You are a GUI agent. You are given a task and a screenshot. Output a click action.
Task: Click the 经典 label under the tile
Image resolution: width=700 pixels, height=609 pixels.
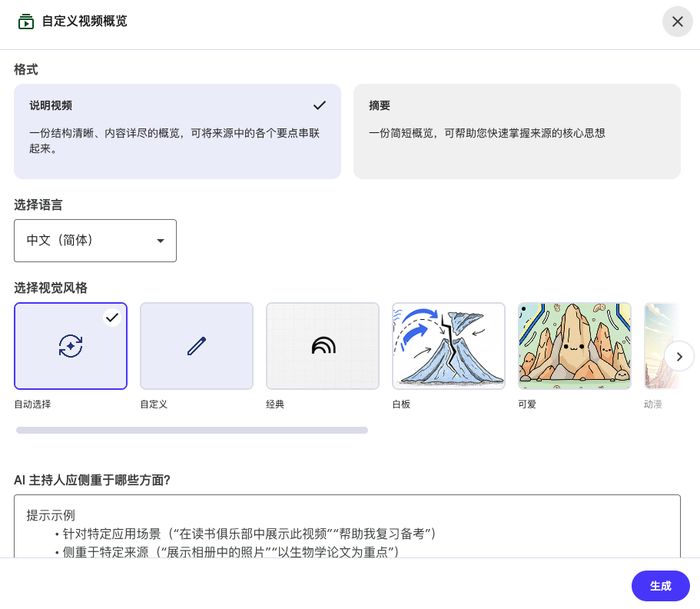[275, 404]
